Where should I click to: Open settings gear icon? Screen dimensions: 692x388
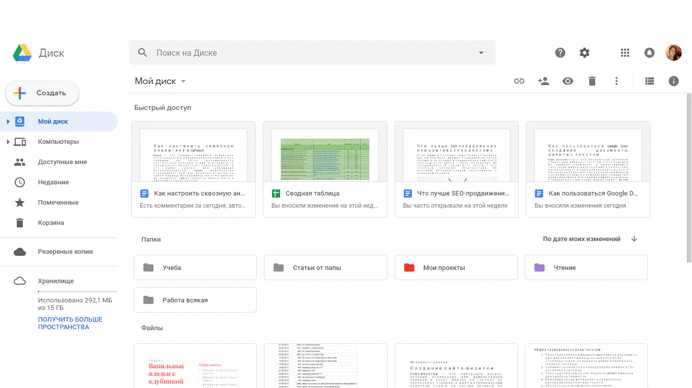[584, 53]
